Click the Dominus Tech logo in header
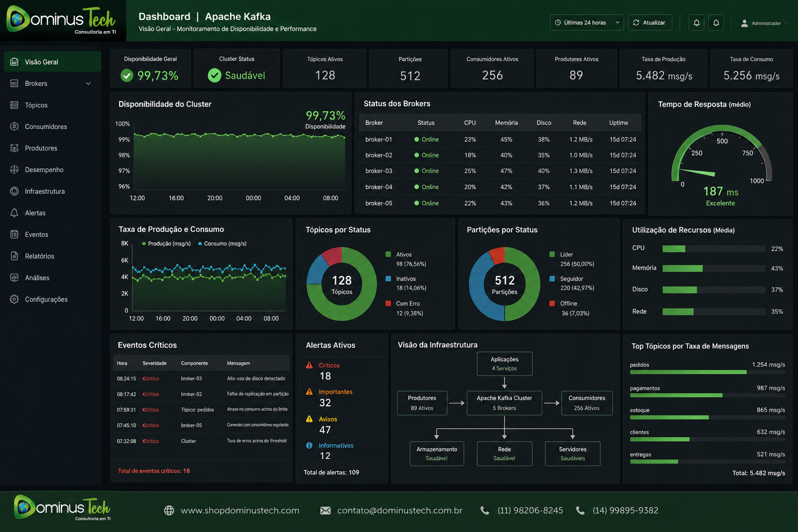This screenshot has width=798, height=532. pyautogui.click(x=61, y=20)
